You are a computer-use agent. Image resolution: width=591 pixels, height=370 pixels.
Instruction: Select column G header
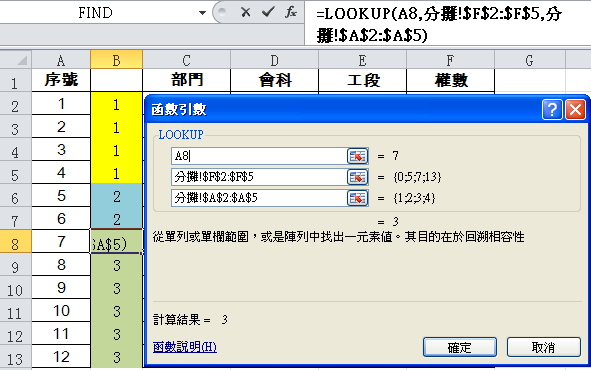(529, 60)
